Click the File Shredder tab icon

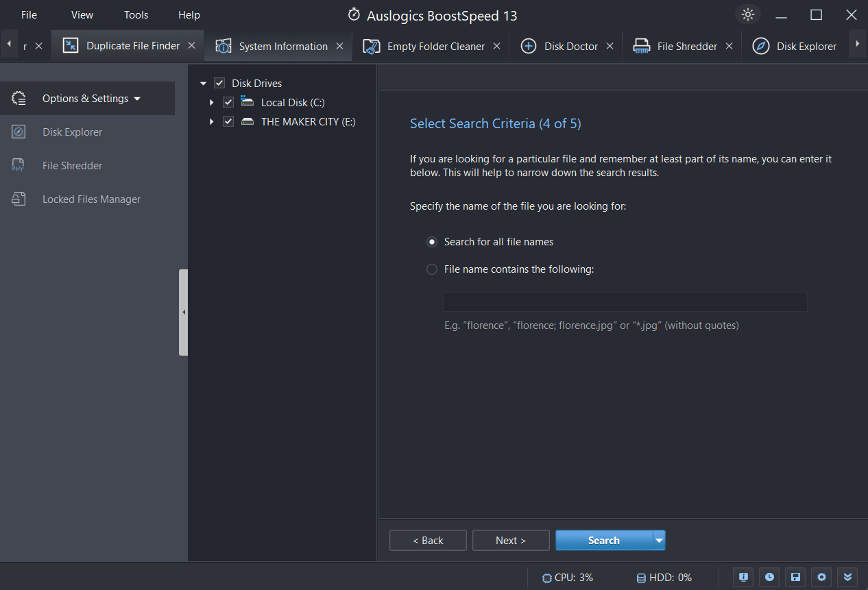[641, 47]
